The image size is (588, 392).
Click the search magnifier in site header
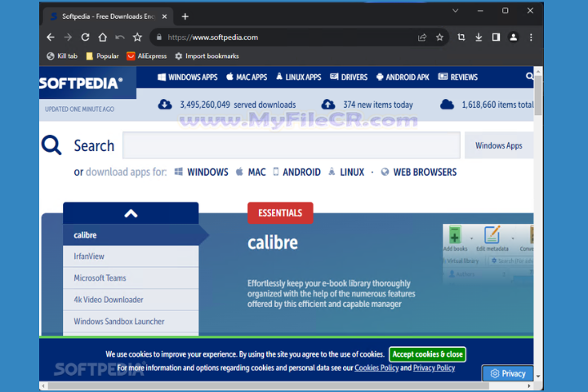pyautogui.click(x=529, y=77)
